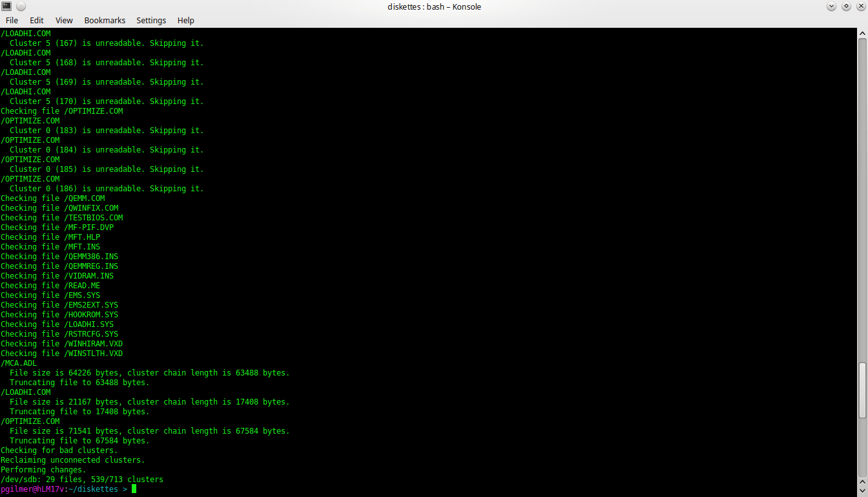This screenshot has height=497, width=868.
Task: Click the scrollbar up arrow
Action: click(x=863, y=32)
